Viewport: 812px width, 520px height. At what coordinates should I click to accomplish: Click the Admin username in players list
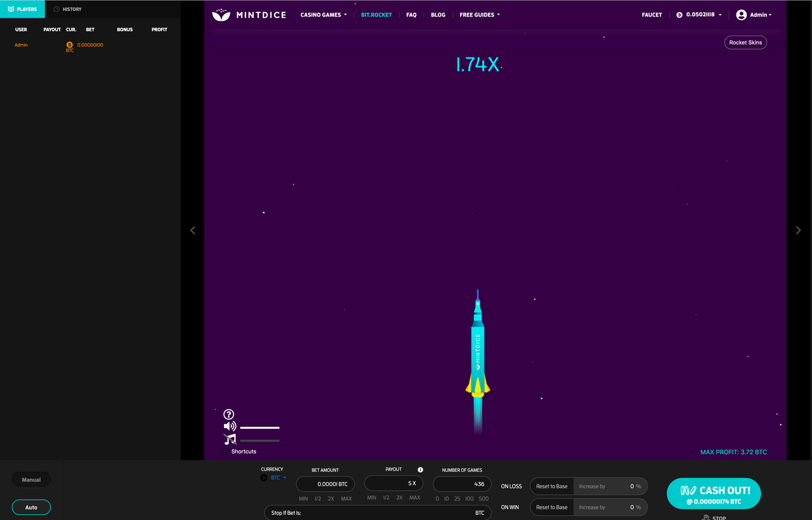pos(21,45)
